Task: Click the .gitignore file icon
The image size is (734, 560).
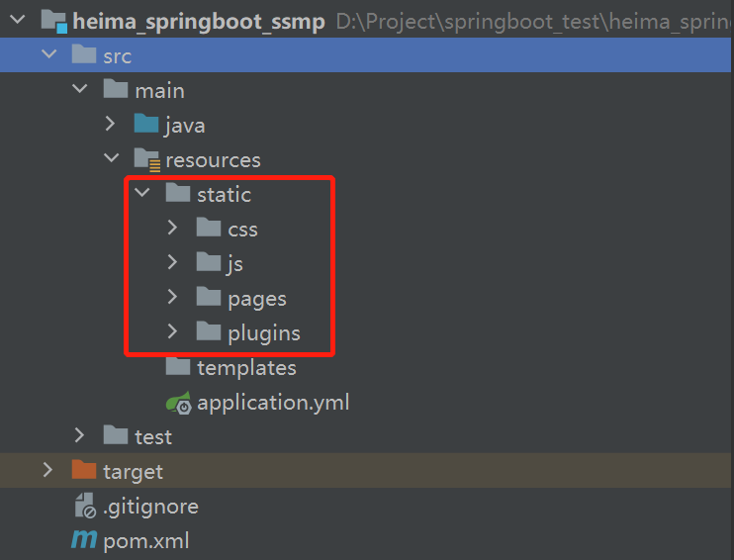Action: (x=84, y=507)
